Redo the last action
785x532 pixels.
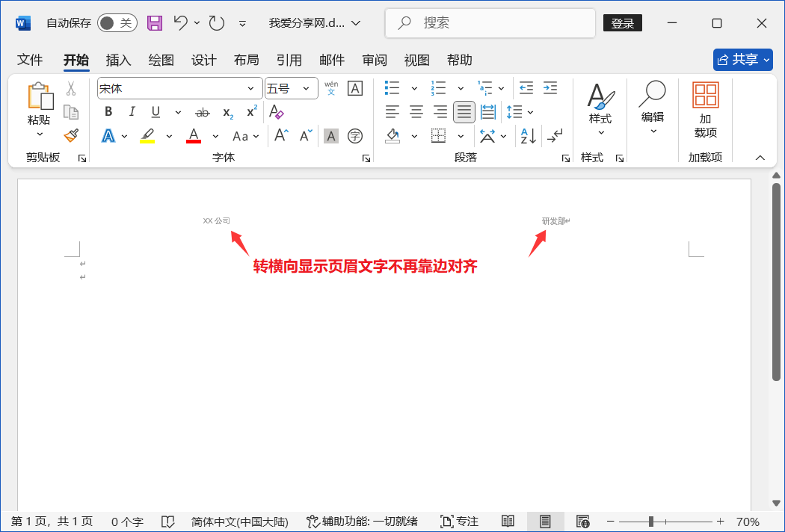(x=216, y=23)
